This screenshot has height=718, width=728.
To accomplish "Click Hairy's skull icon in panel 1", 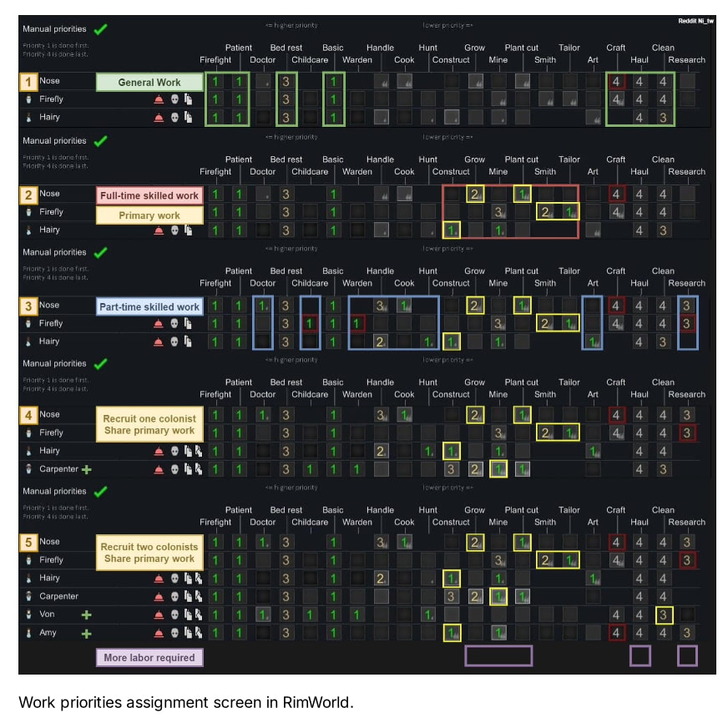I will [174, 117].
